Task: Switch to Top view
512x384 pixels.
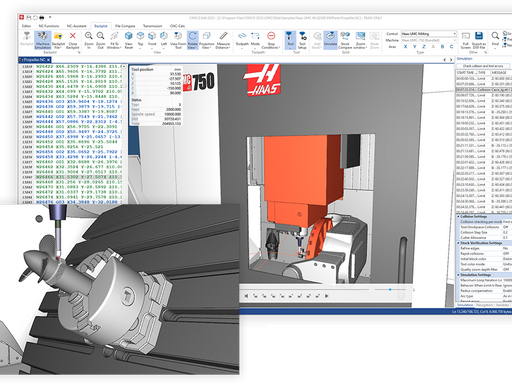Action: (x=140, y=40)
